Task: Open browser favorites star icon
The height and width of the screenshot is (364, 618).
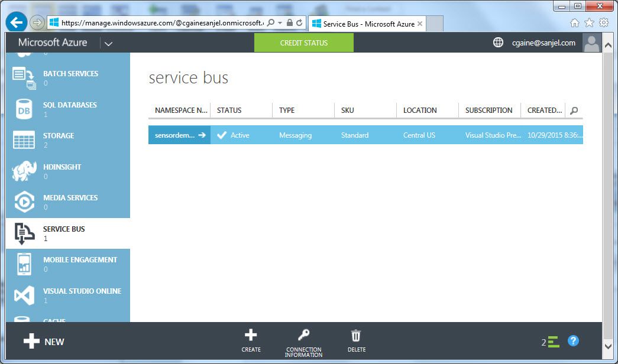Action: click(589, 23)
